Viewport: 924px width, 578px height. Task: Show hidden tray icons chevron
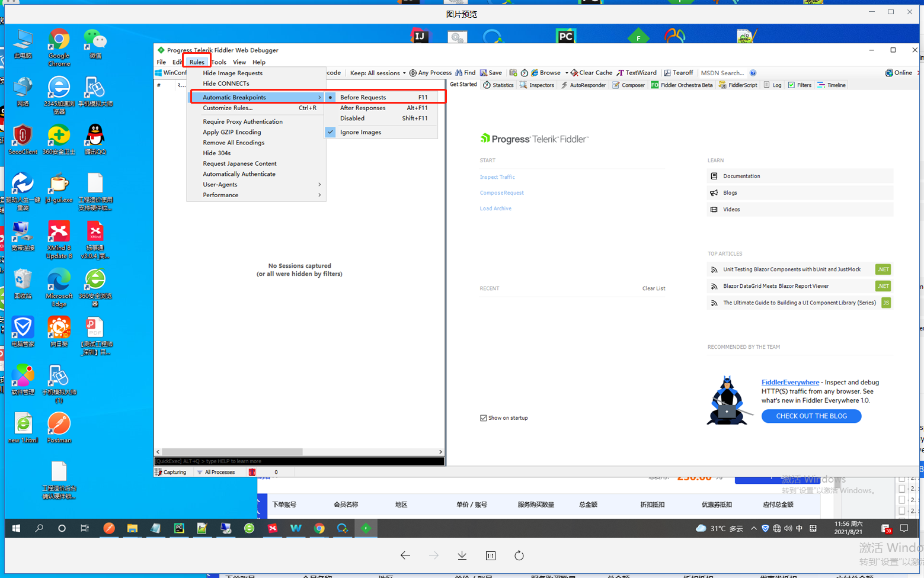(x=753, y=528)
